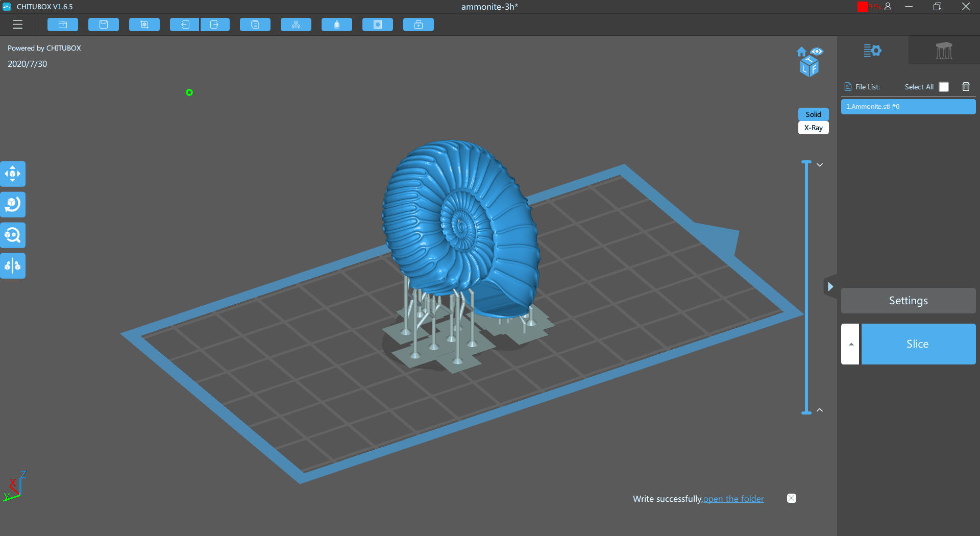
Task: Select the Move tool on left sidebar
Action: (x=13, y=174)
